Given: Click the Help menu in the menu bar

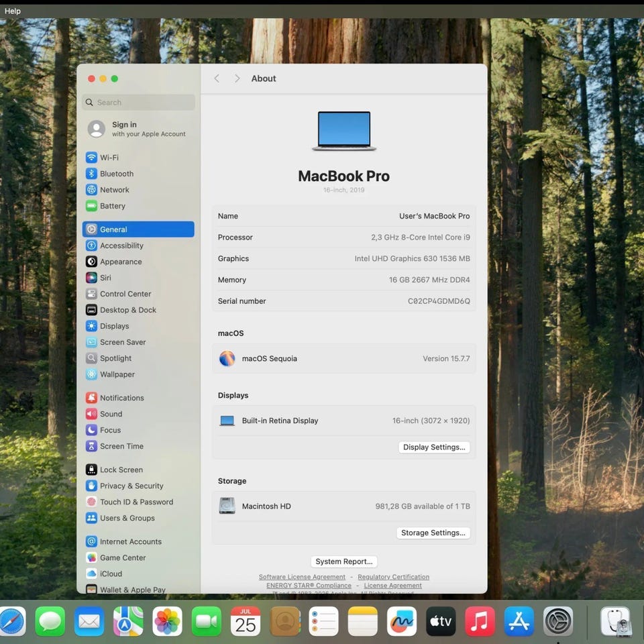Looking at the screenshot, I should 12,11.
